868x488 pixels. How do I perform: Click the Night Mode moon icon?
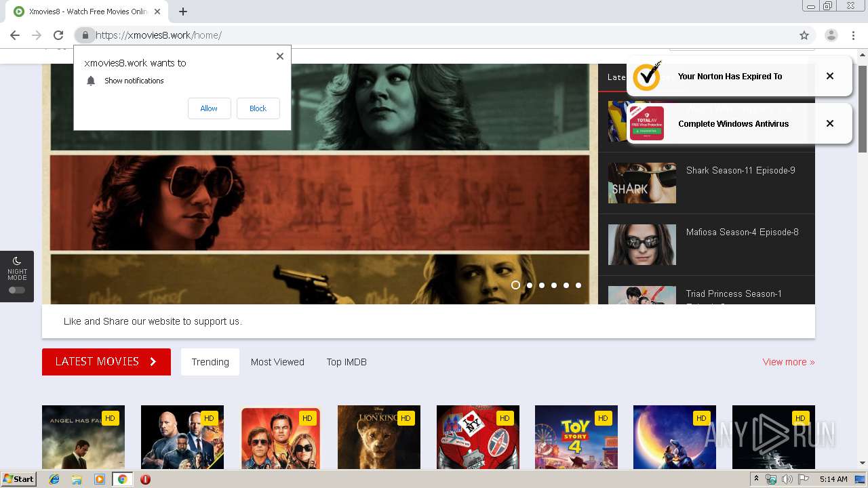point(17,261)
